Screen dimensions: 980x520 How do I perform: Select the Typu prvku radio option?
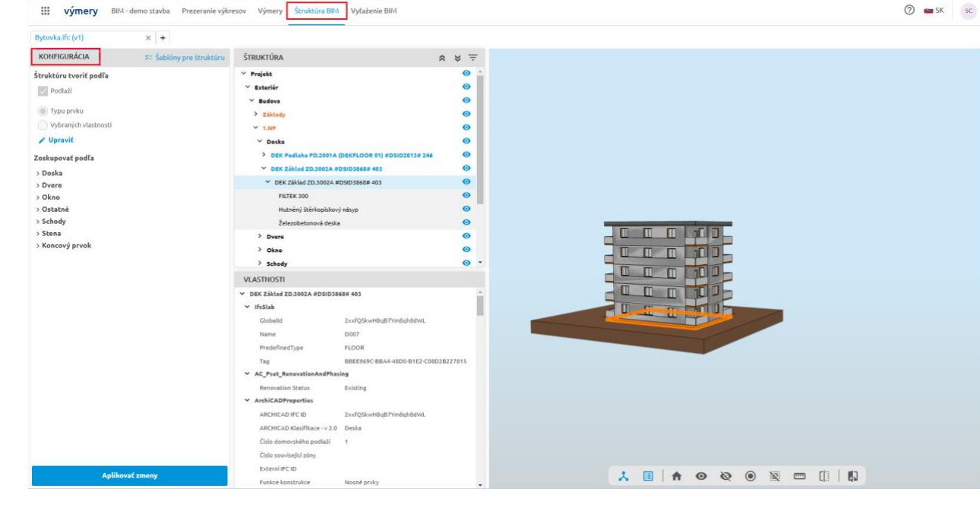click(x=43, y=111)
